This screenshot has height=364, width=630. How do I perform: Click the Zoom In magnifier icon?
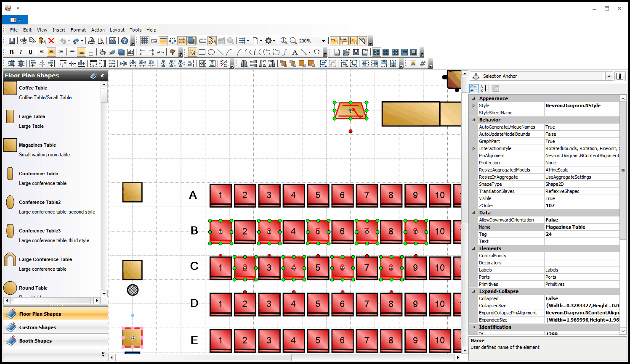click(284, 41)
